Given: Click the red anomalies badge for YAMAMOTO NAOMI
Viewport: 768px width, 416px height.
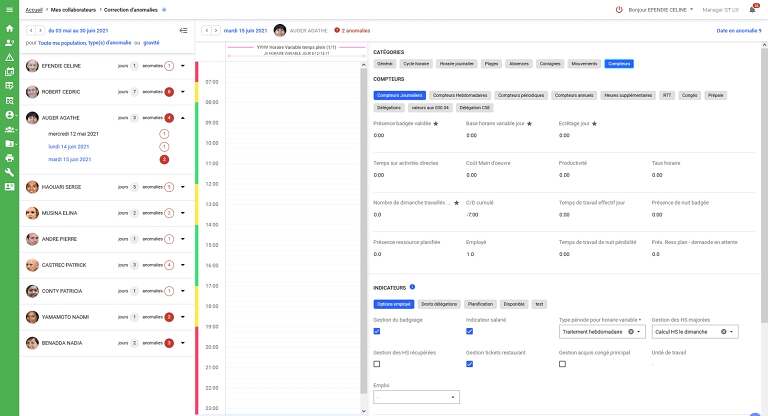Looking at the screenshot, I should click(x=169, y=317).
